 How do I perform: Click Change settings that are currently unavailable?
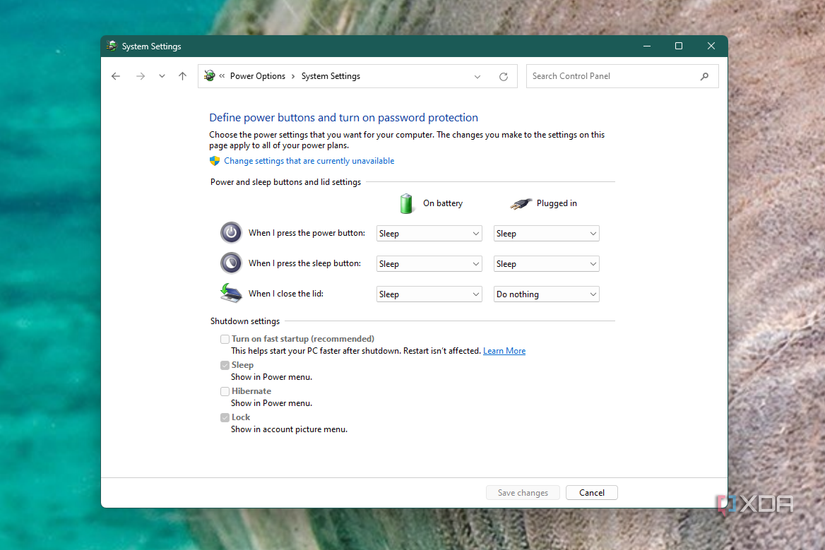tap(308, 161)
